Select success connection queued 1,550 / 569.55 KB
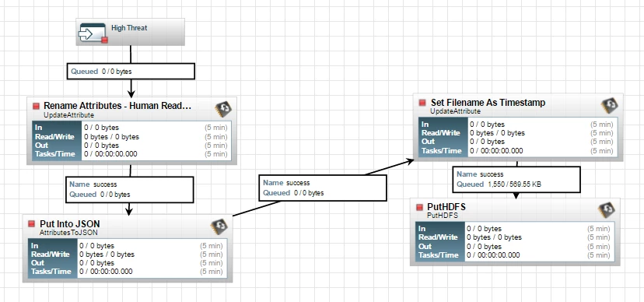Screen dimensions: 644x302 click(516, 180)
